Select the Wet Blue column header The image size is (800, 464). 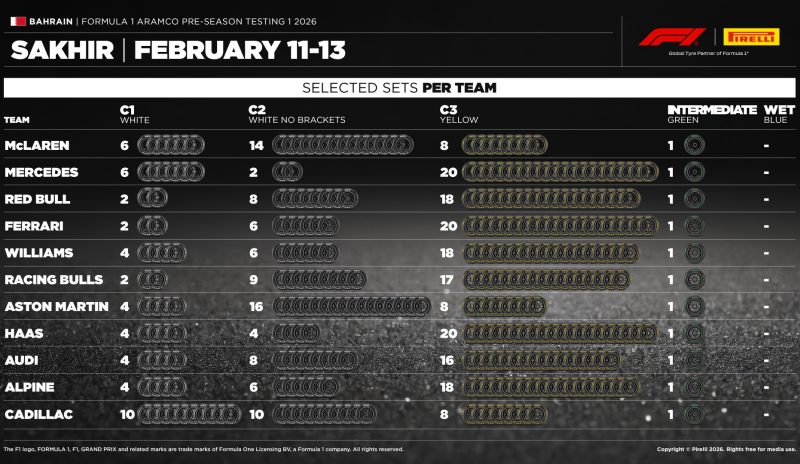779,114
